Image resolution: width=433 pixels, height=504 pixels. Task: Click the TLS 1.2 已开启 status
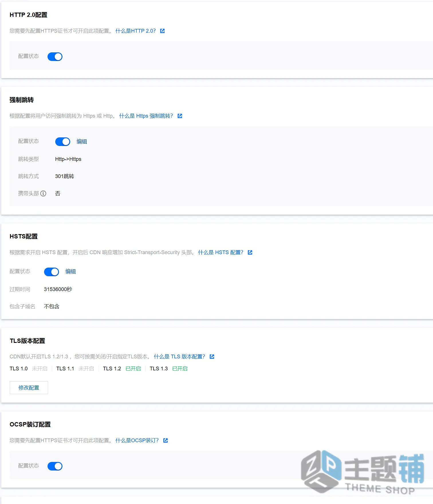[x=133, y=369]
